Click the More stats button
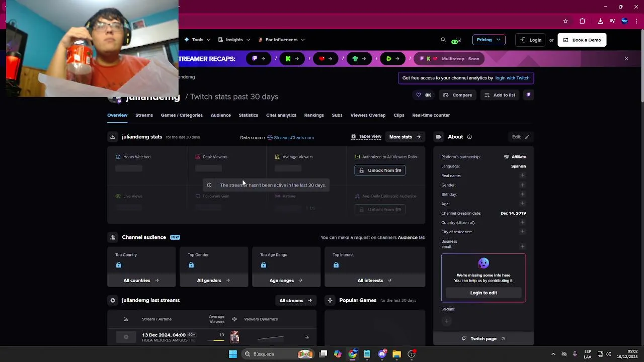 tap(405, 137)
